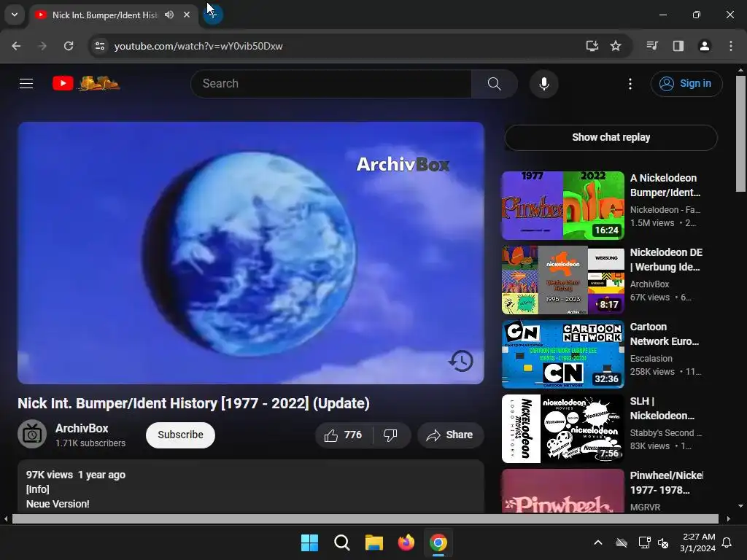The image size is (747, 560).
Task: Click the horizontal scrollbar at page bottom
Action: click(365, 519)
